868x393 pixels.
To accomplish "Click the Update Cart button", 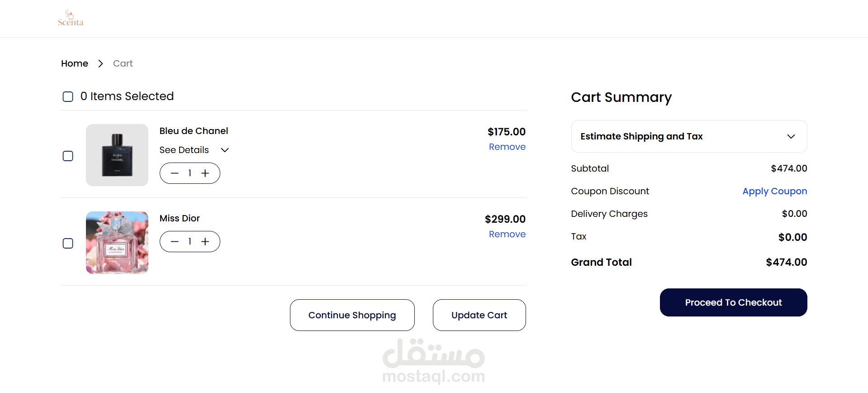I will (479, 315).
